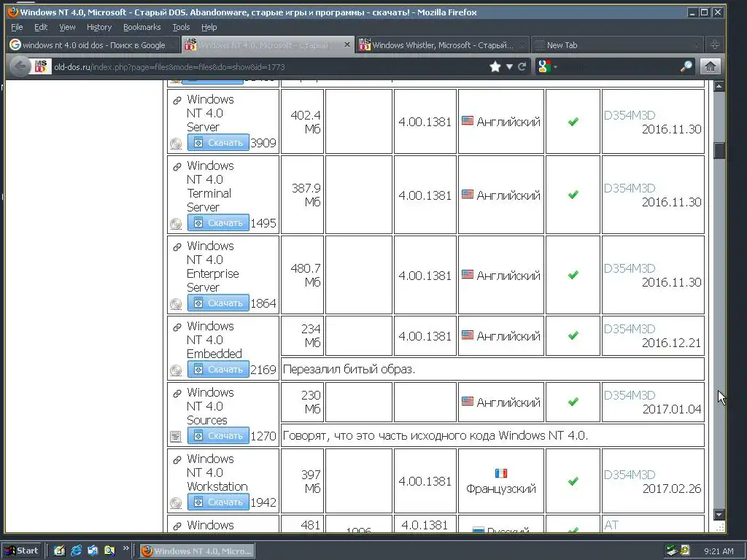The image size is (747, 560).
Task: Click the page scrollbar down arrow
Action: (x=719, y=515)
